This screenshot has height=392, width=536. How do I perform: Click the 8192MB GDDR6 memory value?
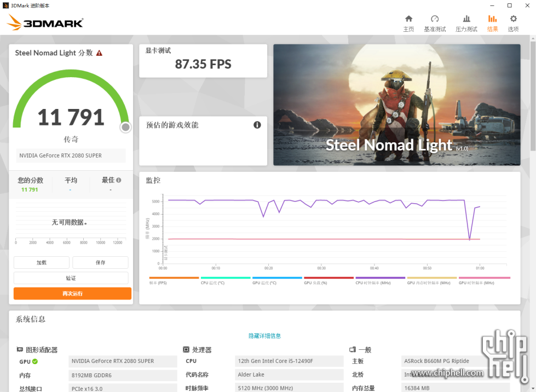pos(123,375)
